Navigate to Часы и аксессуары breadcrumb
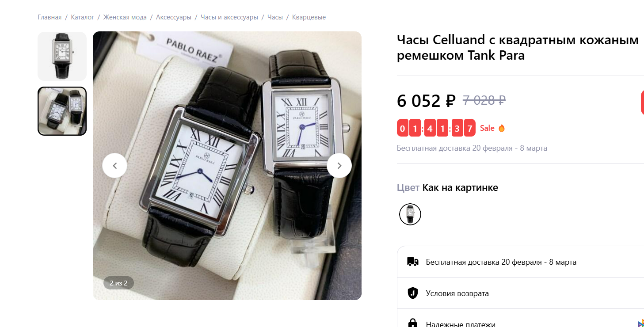The width and height of the screenshot is (644, 327). click(229, 17)
